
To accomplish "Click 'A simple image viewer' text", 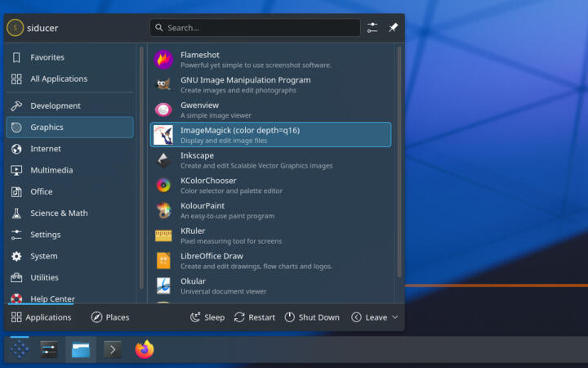I will pos(216,115).
